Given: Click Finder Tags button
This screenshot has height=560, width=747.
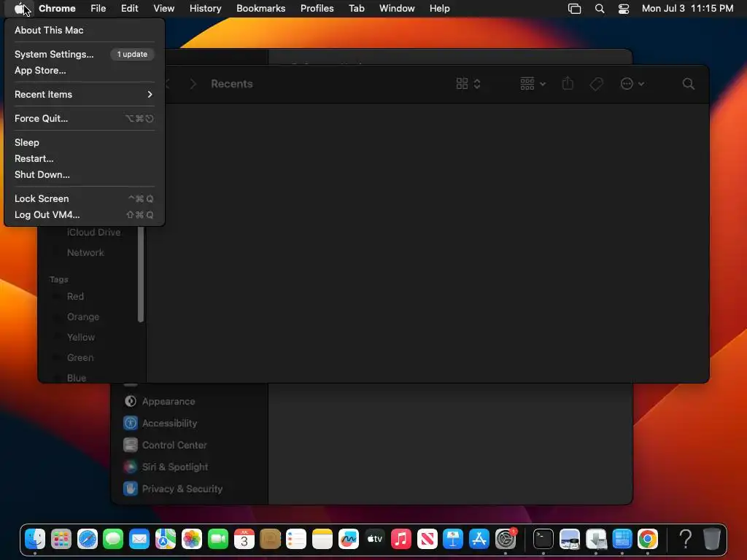Looking at the screenshot, I should 597,84.
